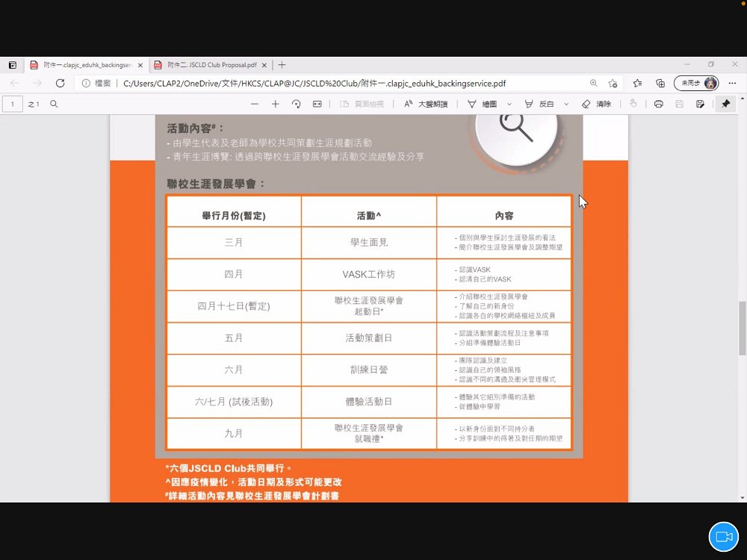Zoom out with the minus icon

[x=255, y=104]
